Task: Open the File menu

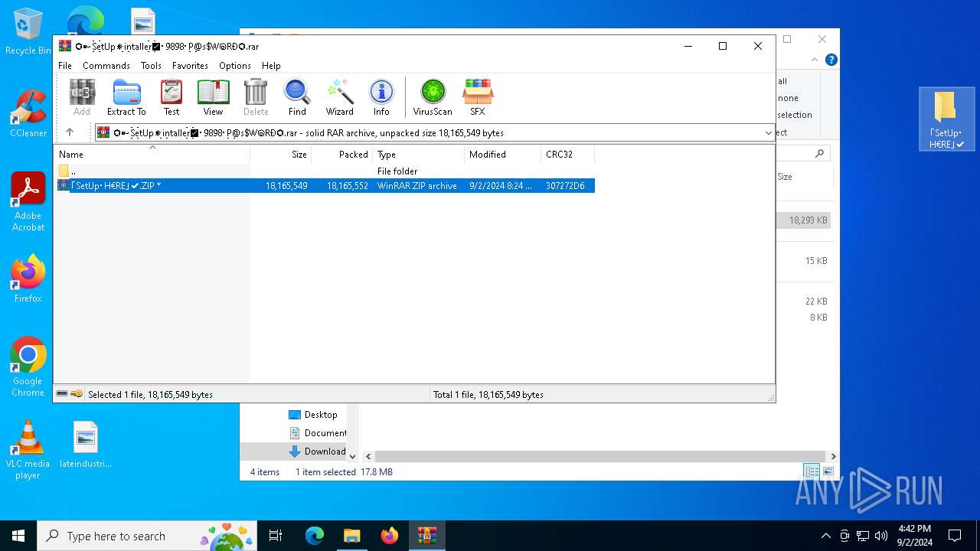Action: coord(65,66)
